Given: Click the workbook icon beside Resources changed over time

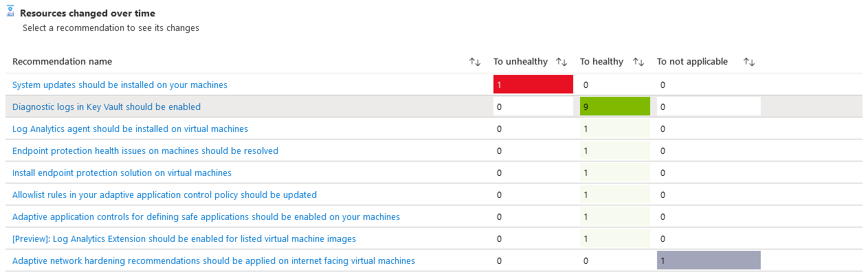Looking at the screenshot, I should click(x=10, y=13).
